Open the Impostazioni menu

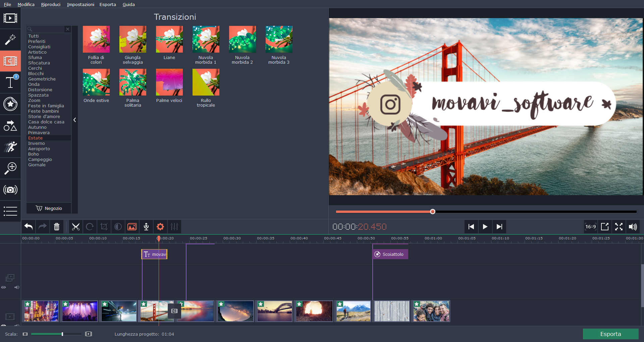pyautogui.click(x=80, y=4)
